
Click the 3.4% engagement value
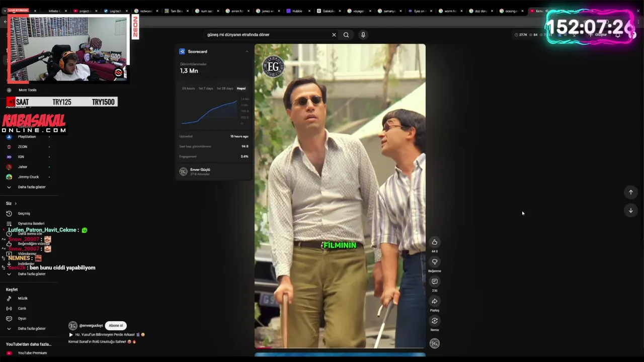(245, 156)
